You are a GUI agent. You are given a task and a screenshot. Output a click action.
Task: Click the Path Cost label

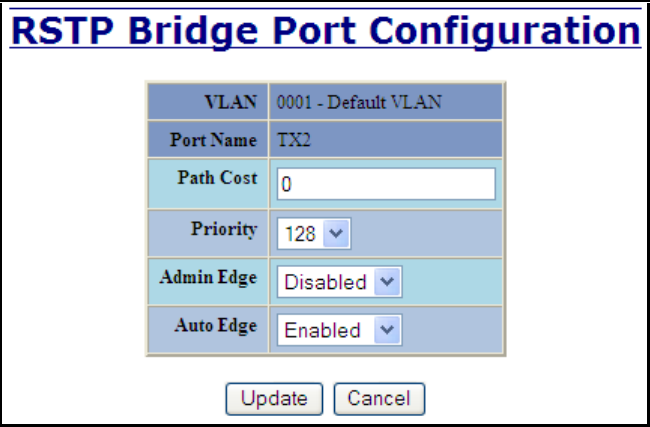[218, 179]
